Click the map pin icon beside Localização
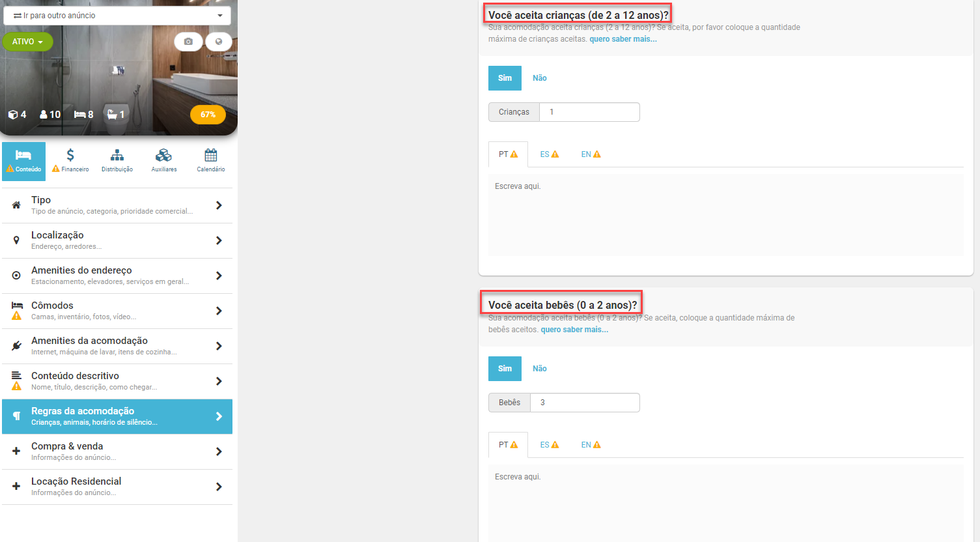This screenshot has height=542, width=980. [16, 240]
